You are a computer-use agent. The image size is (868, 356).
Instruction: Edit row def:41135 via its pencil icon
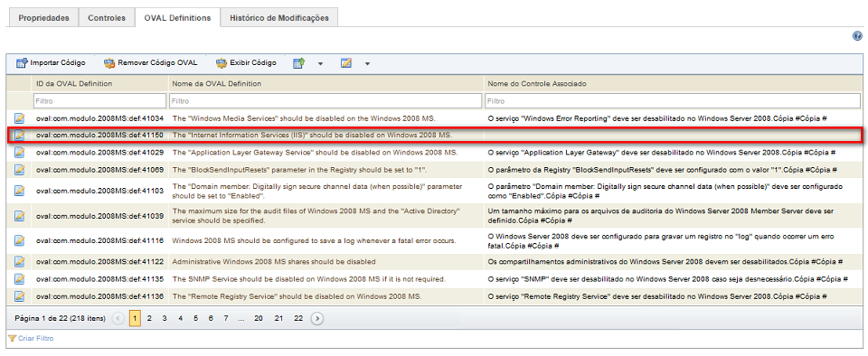point(20,278)
